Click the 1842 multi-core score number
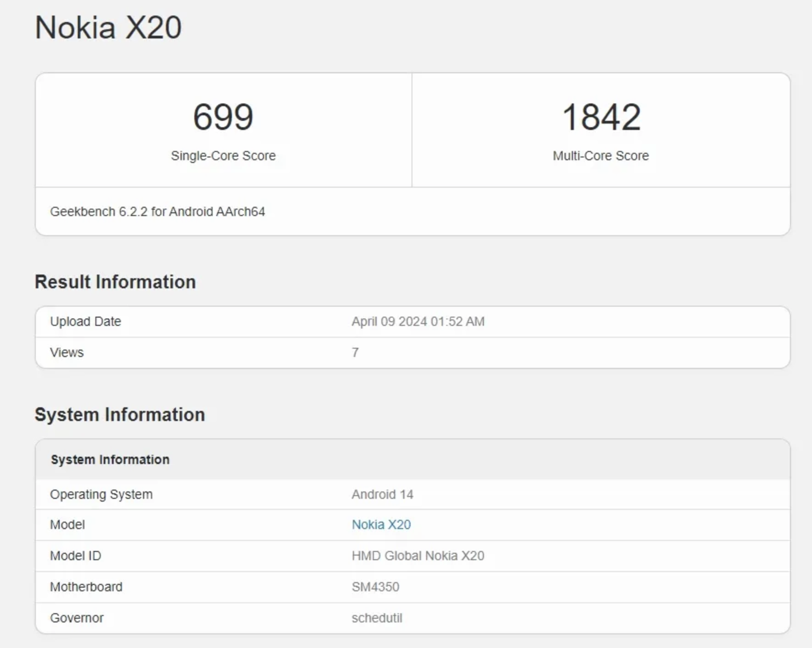Viewport: 812px width, 648px height. 601,117
